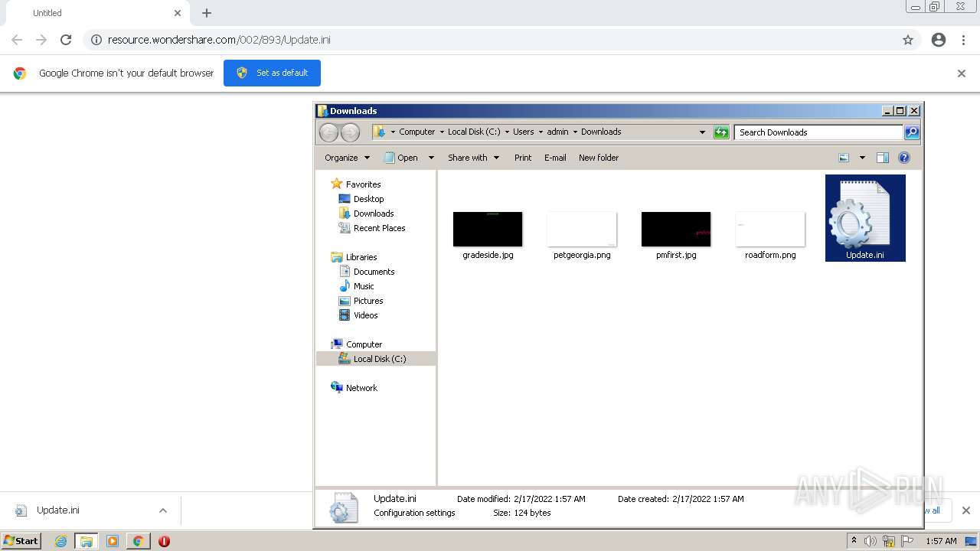Open a new Chrome tab
Viewport: 980px width, 551px height.
point(207,13)
